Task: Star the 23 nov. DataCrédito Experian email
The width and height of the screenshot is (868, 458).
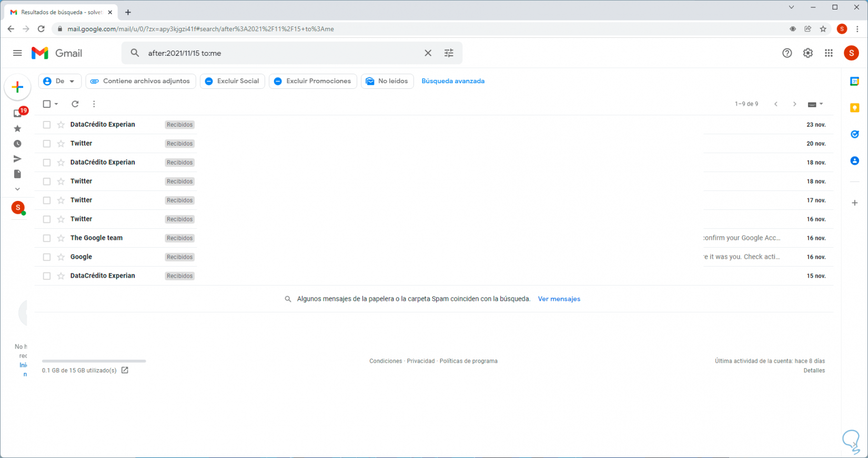Action: pyautogui.click(x=61, y=125)
